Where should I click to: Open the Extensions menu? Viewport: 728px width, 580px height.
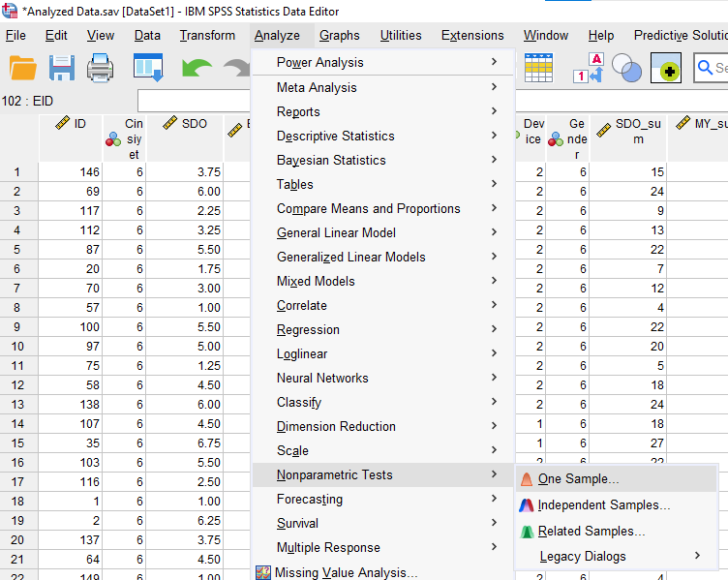coord(472,35)
